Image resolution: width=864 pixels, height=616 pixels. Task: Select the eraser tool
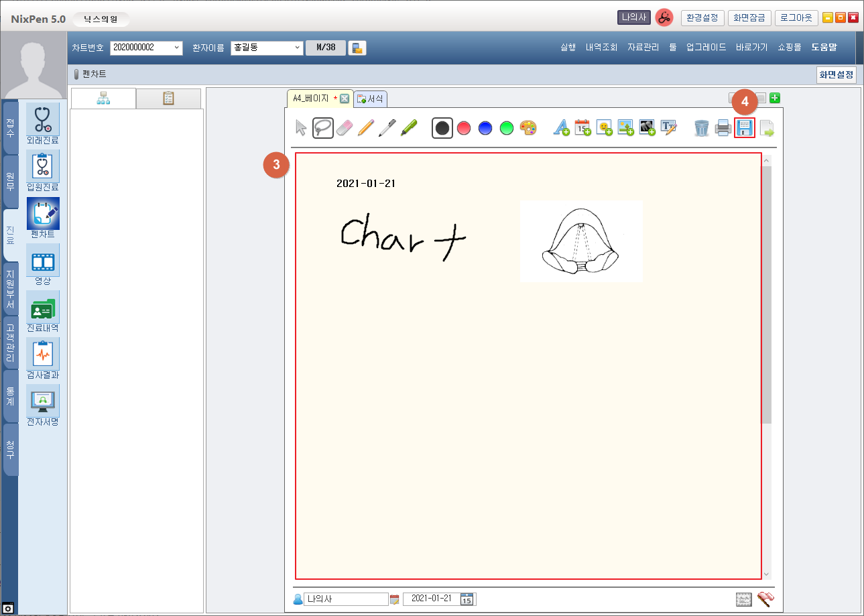pos(344,127)
